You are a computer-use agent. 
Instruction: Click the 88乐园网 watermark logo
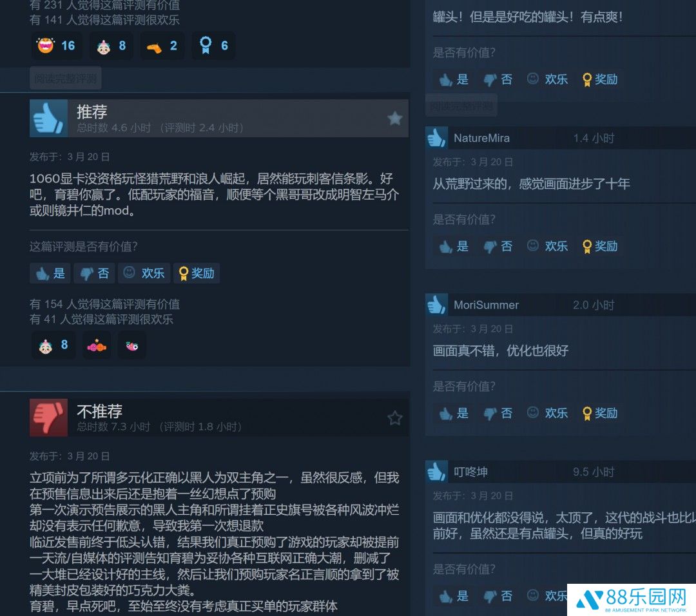pyautogui.click(x=631, y=600)
